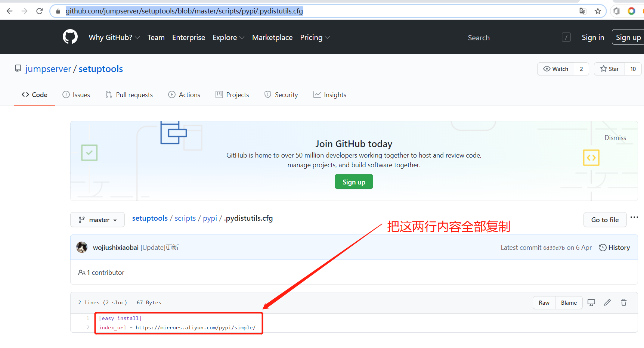Click the browser forward arrow
The height and width of the screenshot is (348, 644).
(25, 11)
